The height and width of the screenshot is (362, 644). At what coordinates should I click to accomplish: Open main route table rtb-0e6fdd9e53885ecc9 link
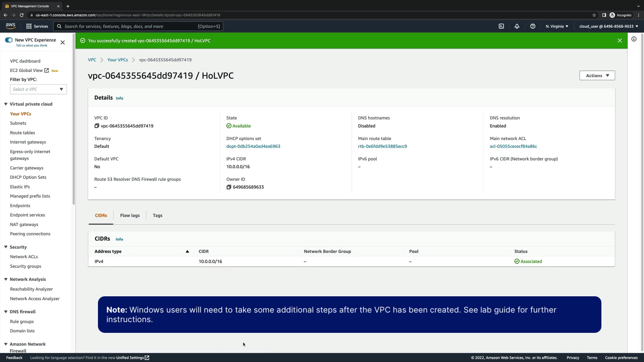pos(382,146)
